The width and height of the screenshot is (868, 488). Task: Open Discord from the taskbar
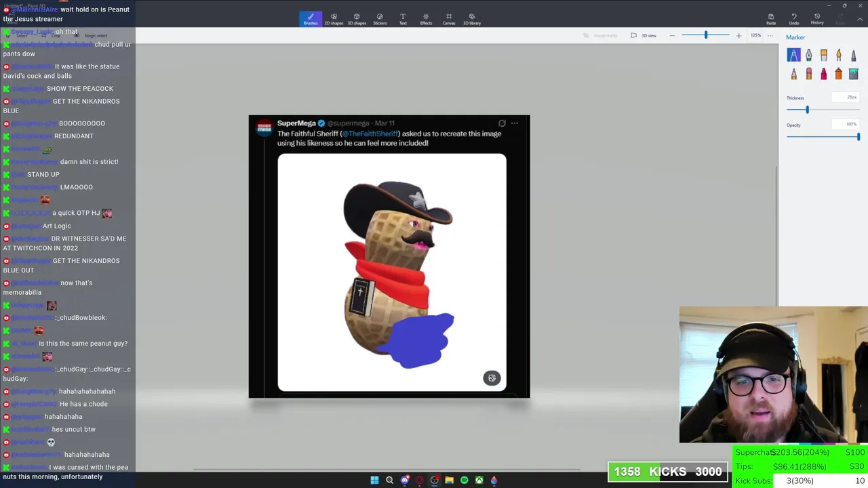click(x=405, y=481)
